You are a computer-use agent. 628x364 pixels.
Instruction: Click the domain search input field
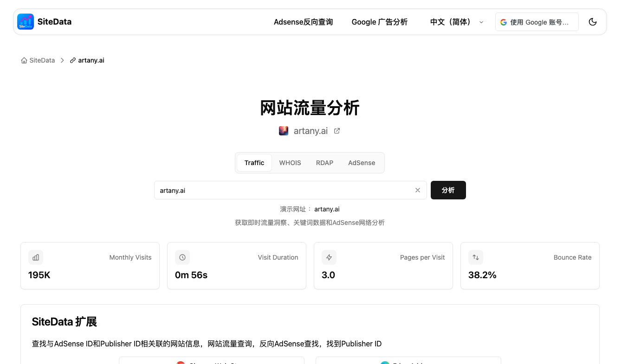coord(283,190)
